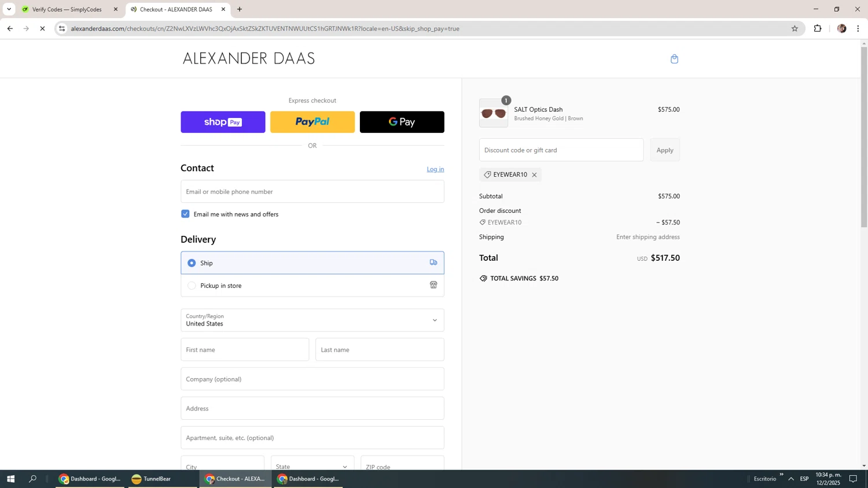This screenshot has width=868, height=488.
Task: Open a new browser tab
Action: tap(240, 9)
